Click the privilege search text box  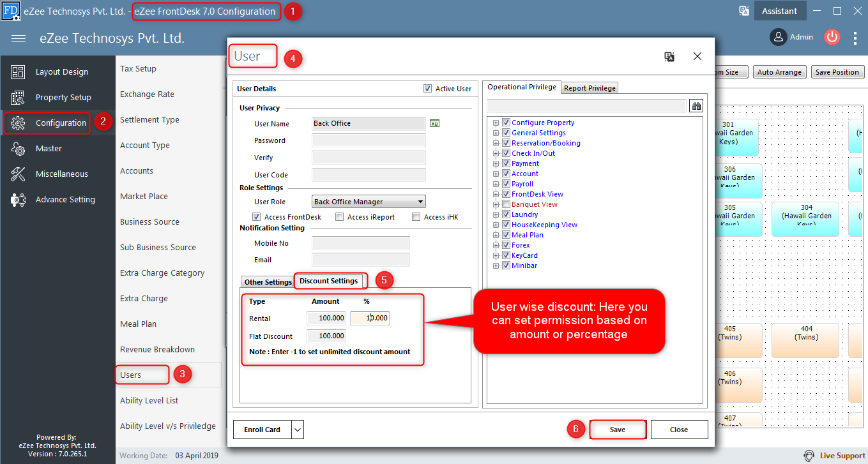click(x=586, y=106)
